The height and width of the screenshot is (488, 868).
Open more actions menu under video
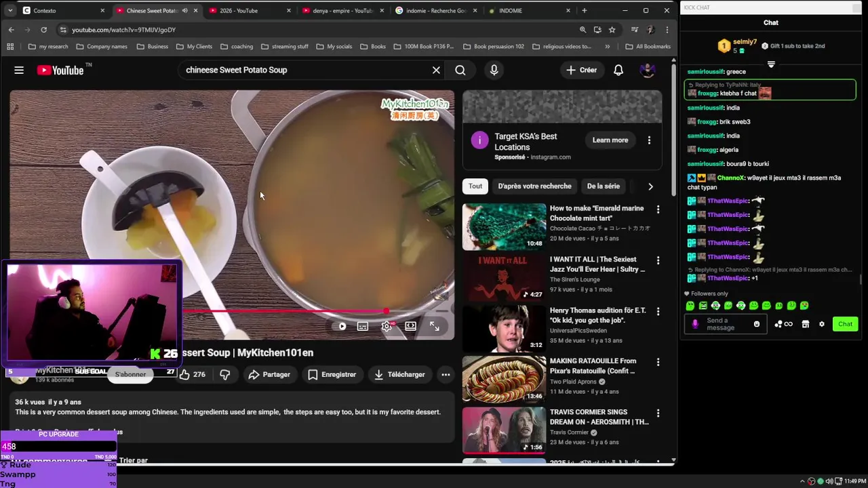[446, 374]
